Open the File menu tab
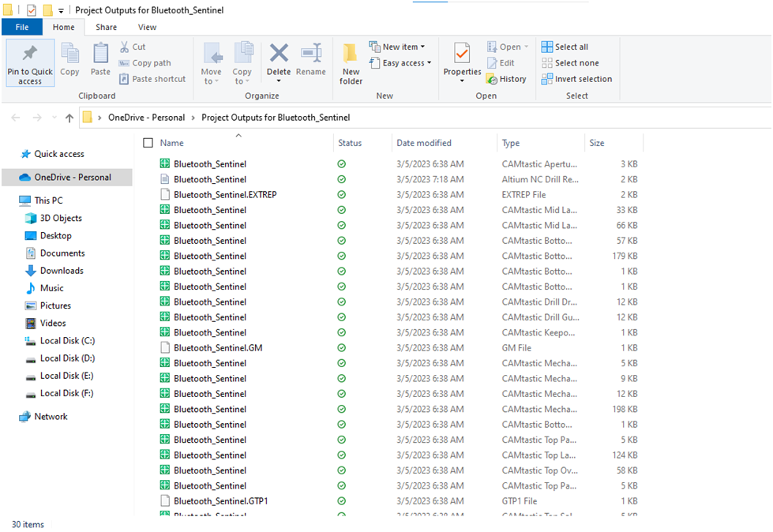This screenshot has width=773, height=532. (22, 27)
